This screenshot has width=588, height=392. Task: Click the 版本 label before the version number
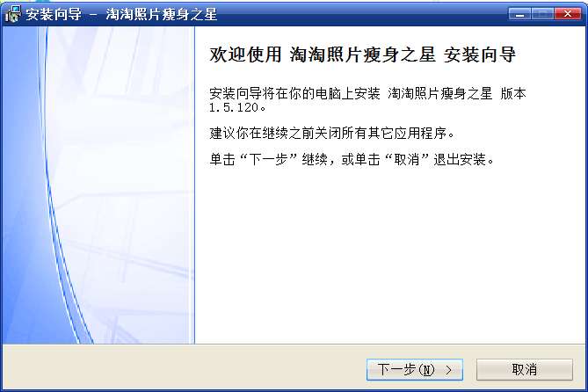513,93
